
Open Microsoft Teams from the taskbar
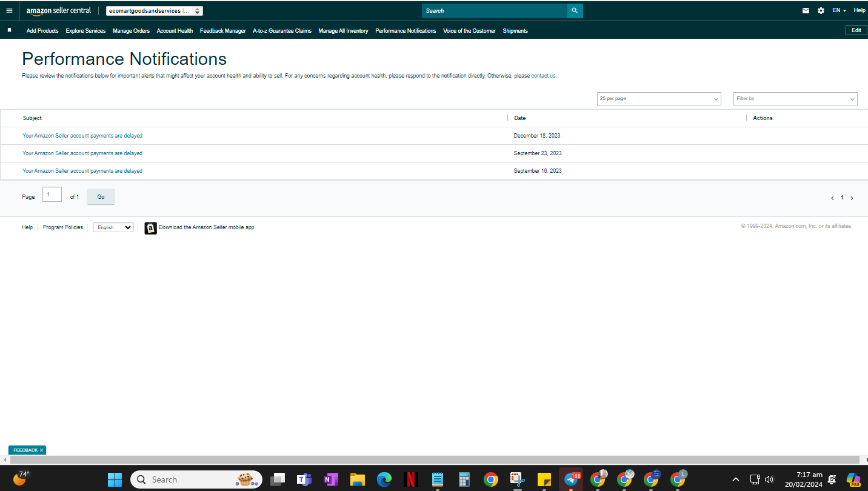304,479
